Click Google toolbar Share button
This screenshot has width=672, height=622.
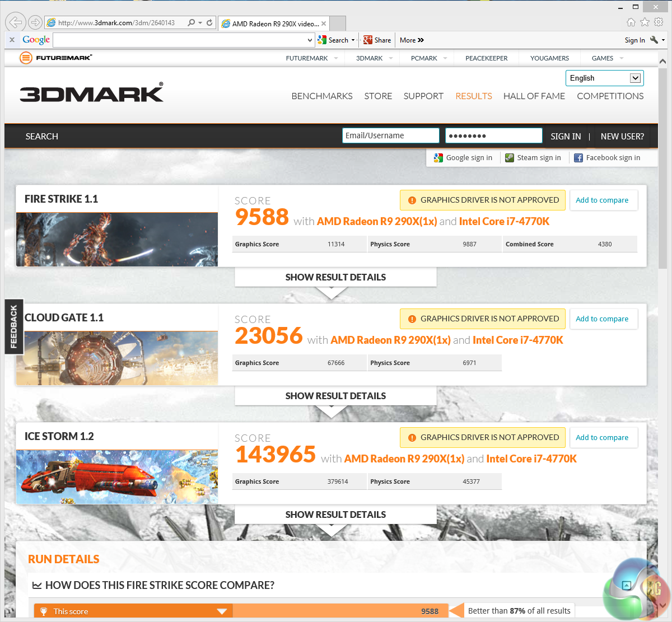pos(377,40)
